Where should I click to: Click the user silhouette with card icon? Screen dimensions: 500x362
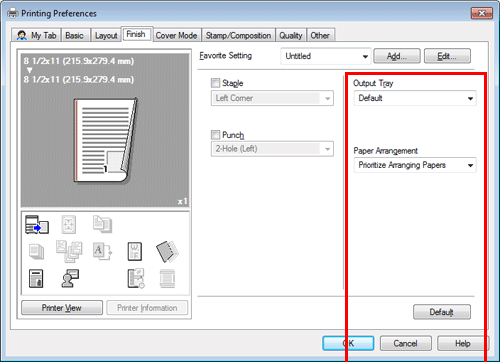click(70, 278)
